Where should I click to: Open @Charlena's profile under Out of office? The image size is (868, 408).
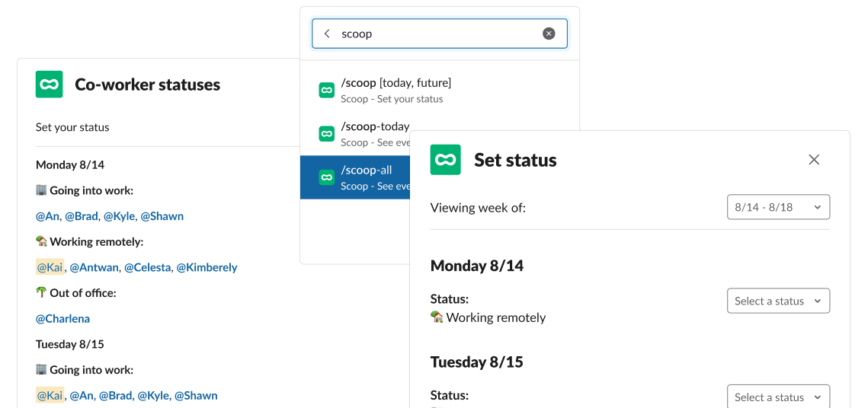coord(62,318)
